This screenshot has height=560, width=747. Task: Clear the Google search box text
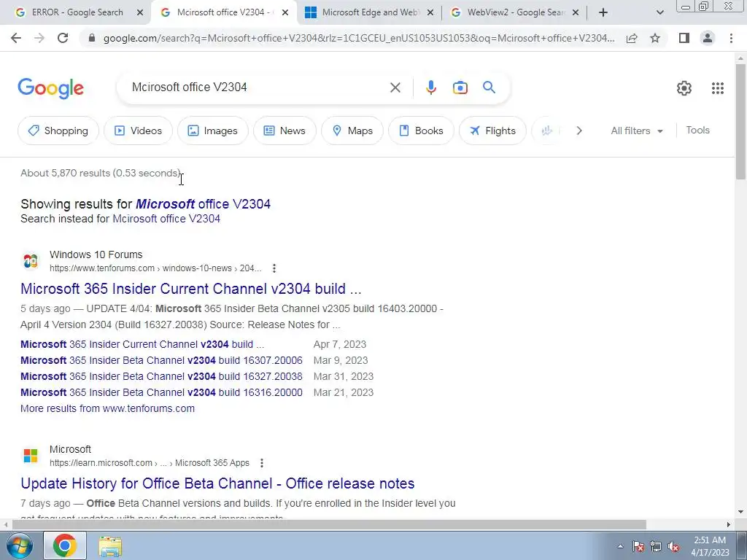click(395, 87)
